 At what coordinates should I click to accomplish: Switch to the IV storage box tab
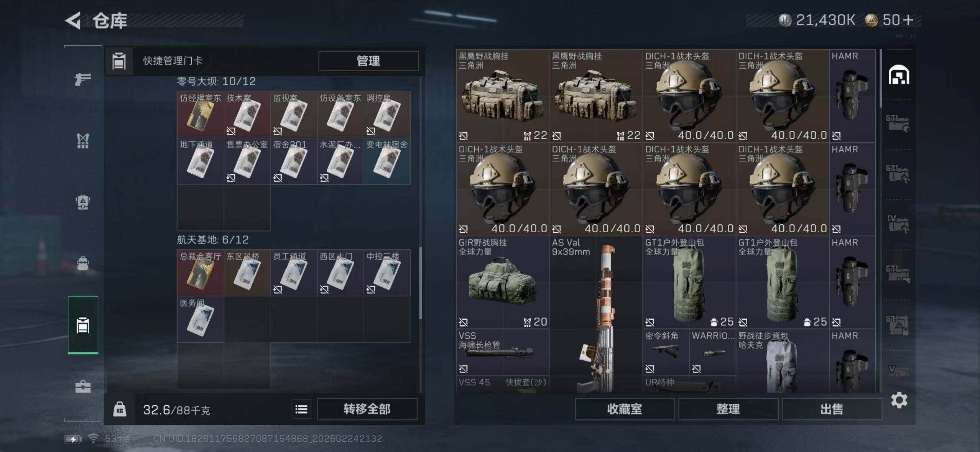click(898, 224)
